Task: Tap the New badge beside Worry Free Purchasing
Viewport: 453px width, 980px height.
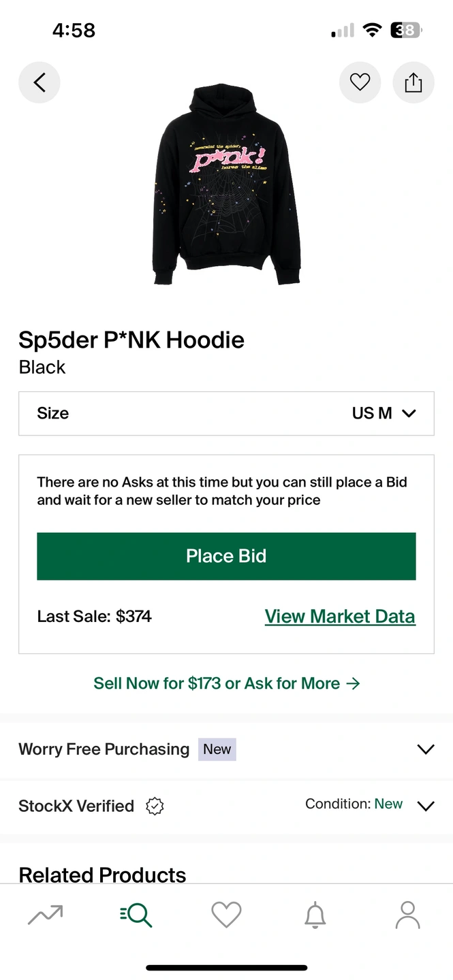Action: [217, 749]
